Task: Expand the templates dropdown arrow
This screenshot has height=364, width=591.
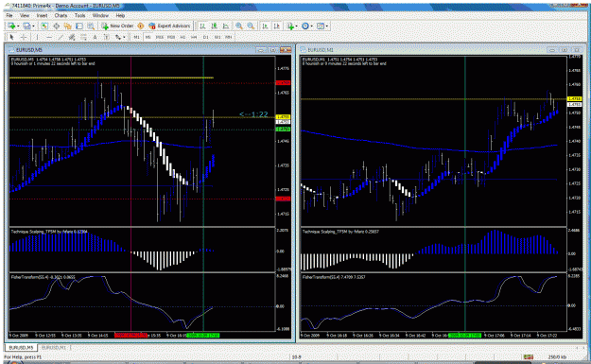Action: (327, 26)
